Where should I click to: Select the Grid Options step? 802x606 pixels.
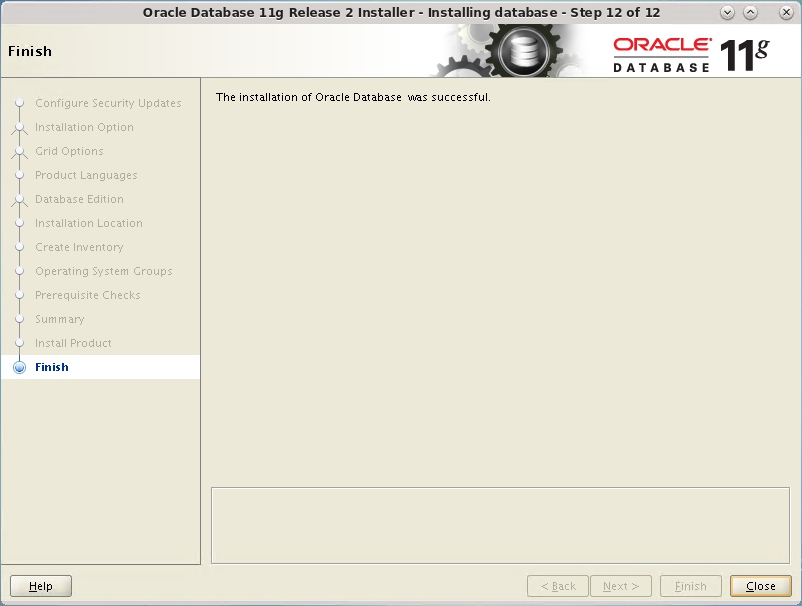(x=69, y=151)
